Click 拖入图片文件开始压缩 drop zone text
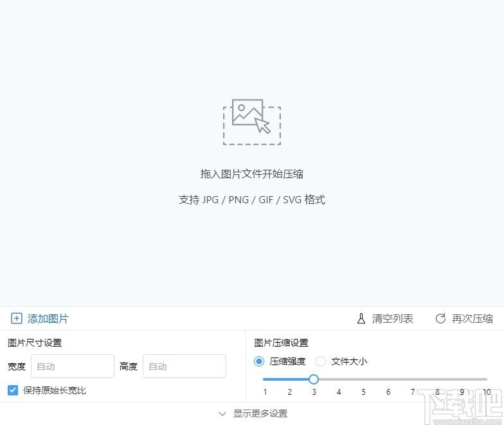The image size is (504, 425). 252,174
